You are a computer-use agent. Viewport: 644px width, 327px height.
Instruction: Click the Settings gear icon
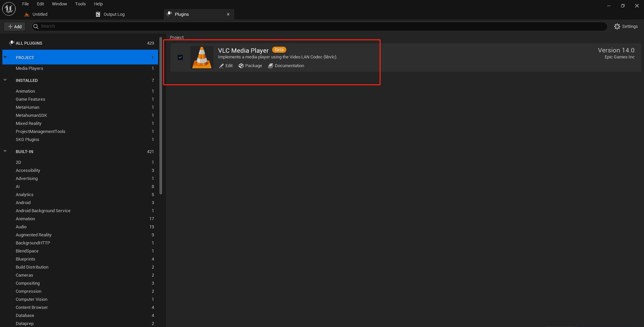(617, 27)
